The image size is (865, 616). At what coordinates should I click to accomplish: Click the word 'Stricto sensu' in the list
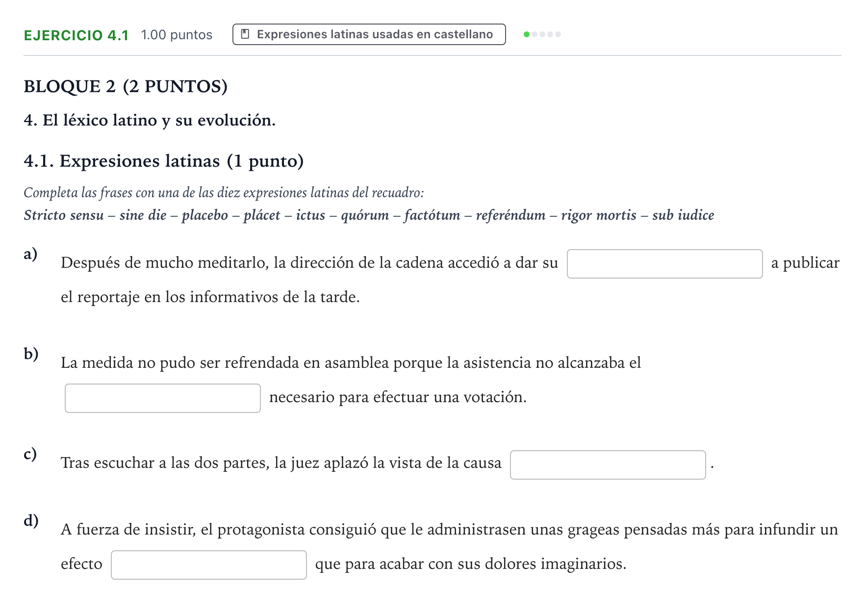[x=64, y=215]
